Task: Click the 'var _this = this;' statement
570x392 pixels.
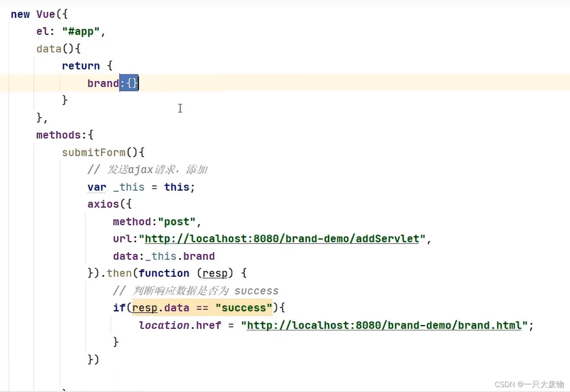Action: pos(141,187)
